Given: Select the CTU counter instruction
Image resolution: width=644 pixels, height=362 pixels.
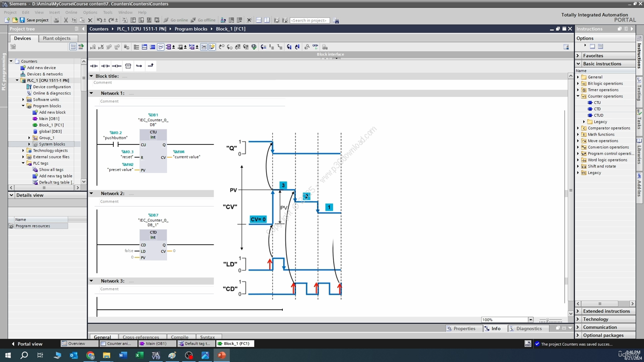Looking at the screenshot, I should coord(597,103).
